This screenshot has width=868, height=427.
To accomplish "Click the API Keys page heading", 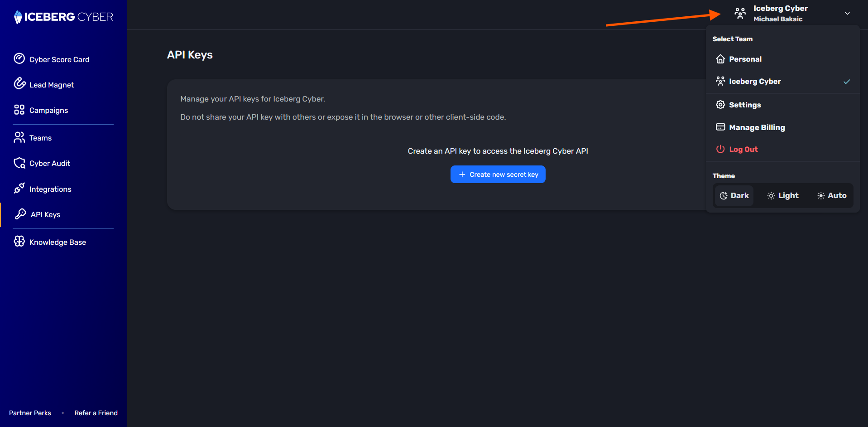I will tap(190, 55).
